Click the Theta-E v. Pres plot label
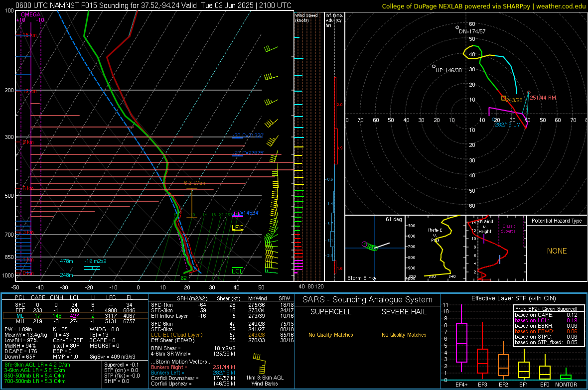 click(x=435, y=235)
